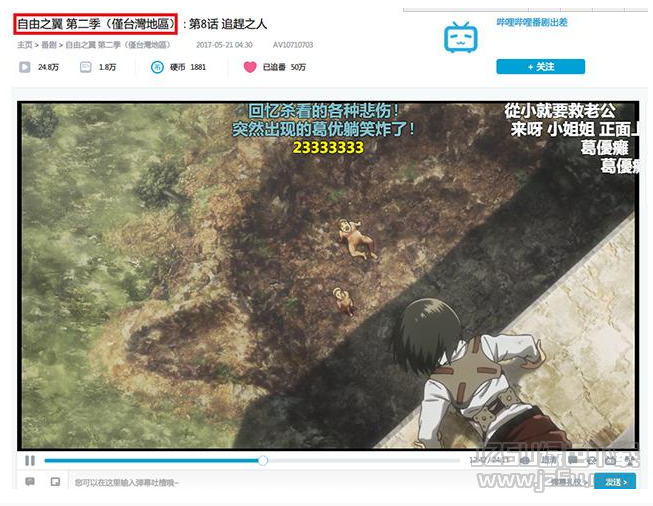Screen dimensions: 653x506
Task: Send the danmaku with the 发送 button
Action: [x=615, y=482]
